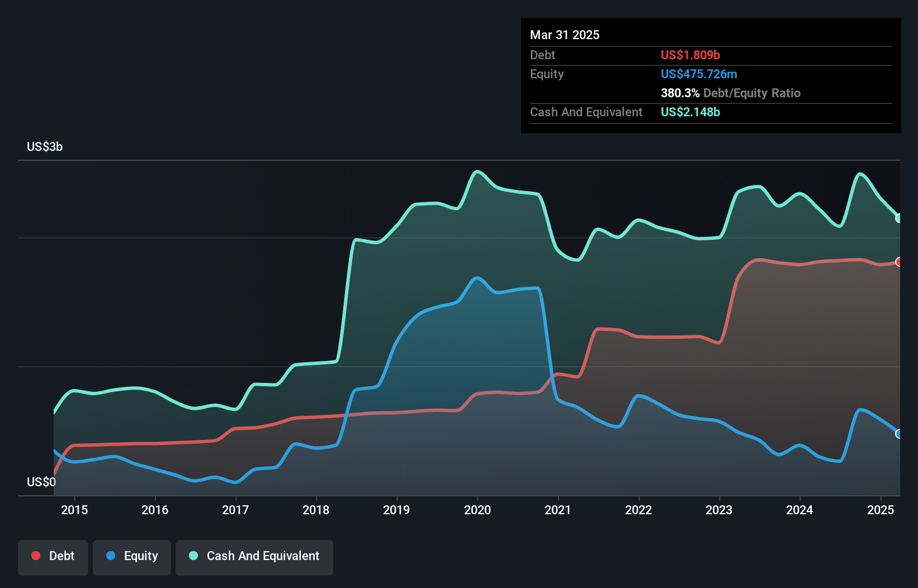
Task: Click the 2023 x-axis label
Action: pyautogui.click(x=719, y=510)
